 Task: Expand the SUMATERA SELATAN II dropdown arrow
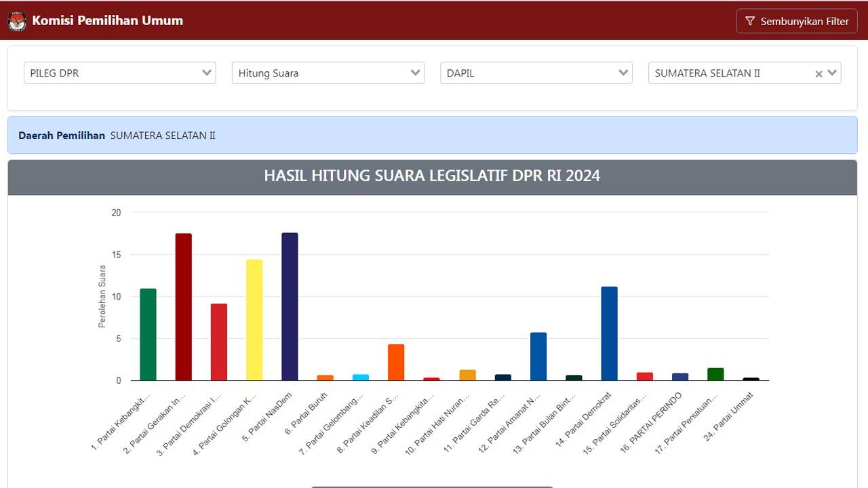pyautogui.click(x=832, y=73)
